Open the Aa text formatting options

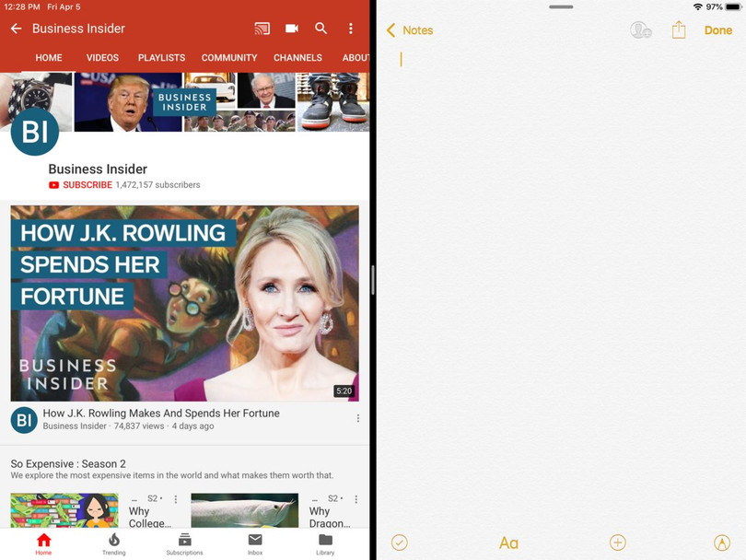point(508,543)
